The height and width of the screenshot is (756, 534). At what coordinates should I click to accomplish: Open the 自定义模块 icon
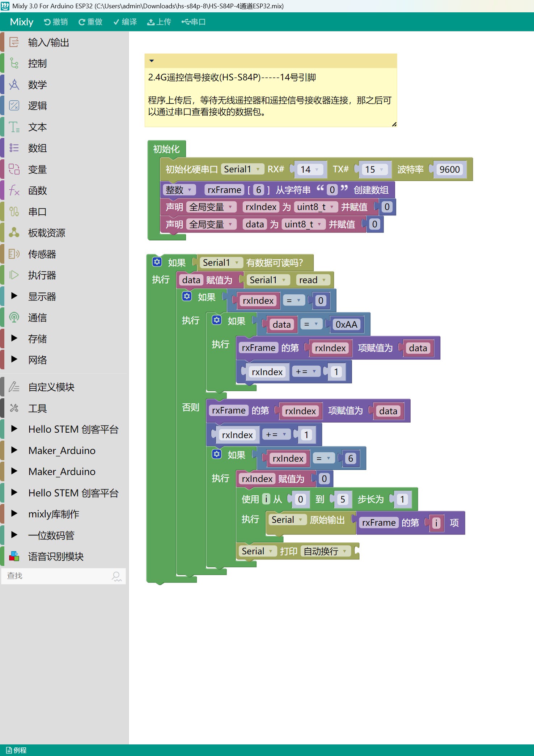pyautogui.click(x=14, y=387)
